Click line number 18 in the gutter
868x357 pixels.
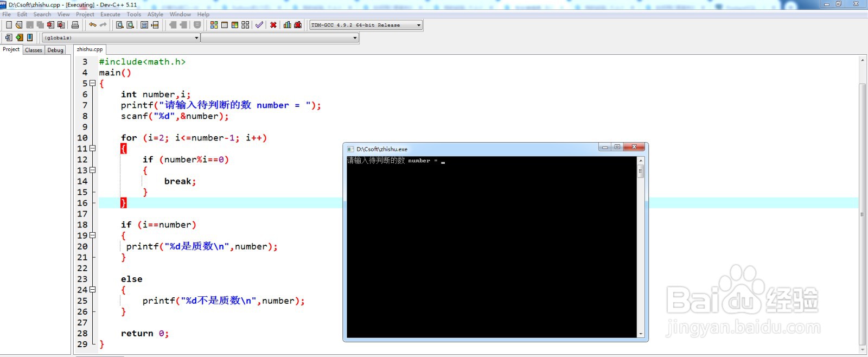tap(82, 225)
